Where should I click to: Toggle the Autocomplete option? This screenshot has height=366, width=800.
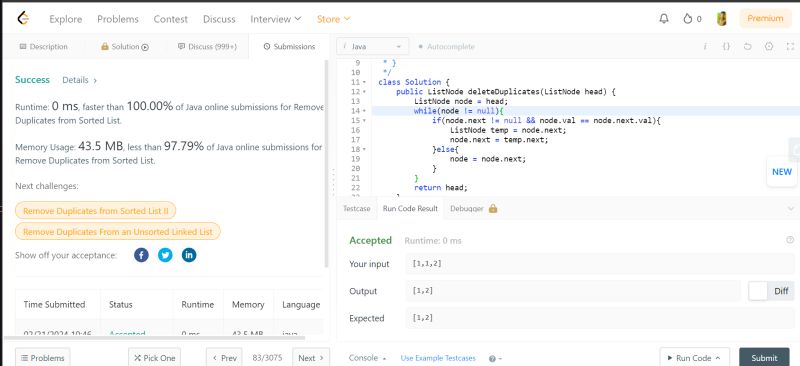pos(446,46)
